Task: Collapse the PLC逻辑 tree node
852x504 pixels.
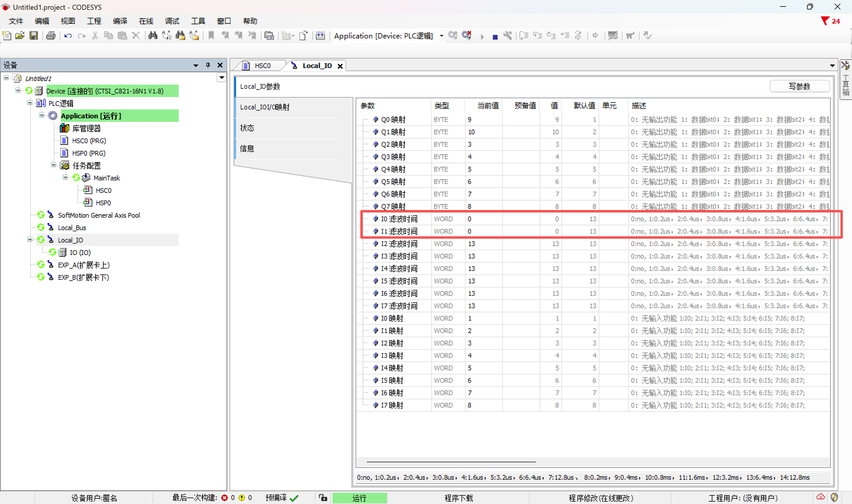Action: click(30, 103)
